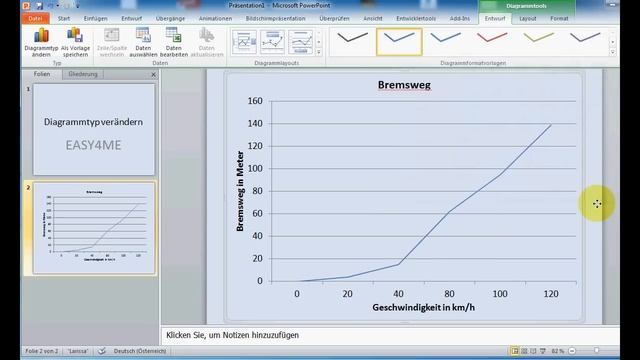Switch to Reading view in status bar
This screenshot has height=360, width=640.
pos(533,351)
